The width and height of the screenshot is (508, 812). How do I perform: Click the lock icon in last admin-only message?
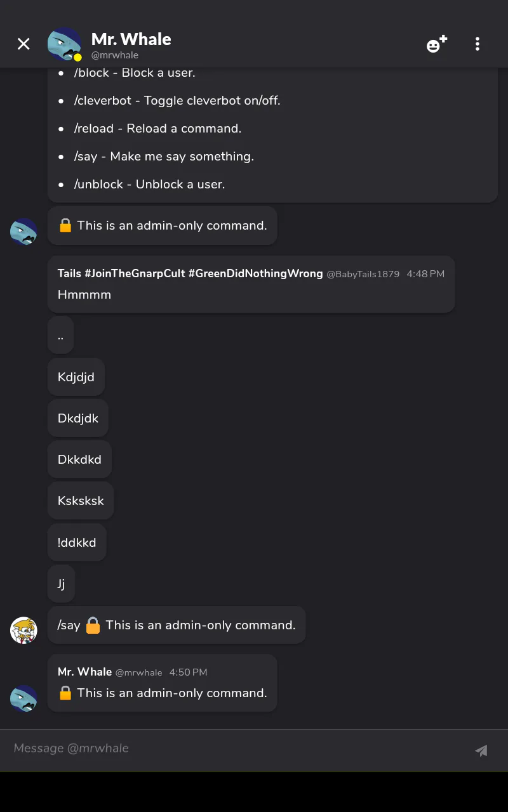pyautogui.click(x=65, y=693)
